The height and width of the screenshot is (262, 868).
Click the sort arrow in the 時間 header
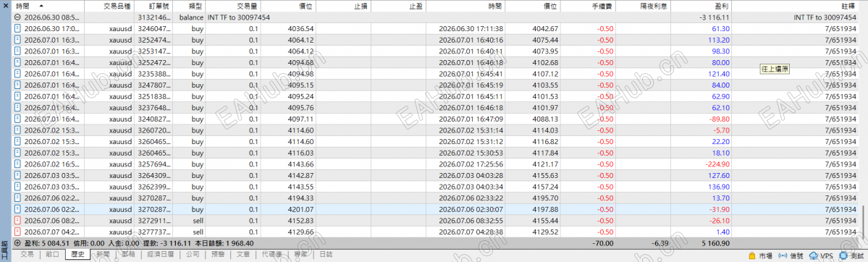tap(41, 6)
